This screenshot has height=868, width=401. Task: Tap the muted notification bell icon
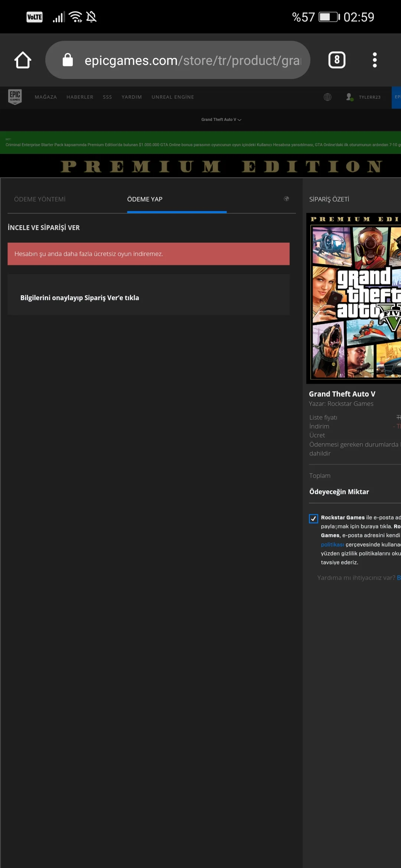[91, 17]
